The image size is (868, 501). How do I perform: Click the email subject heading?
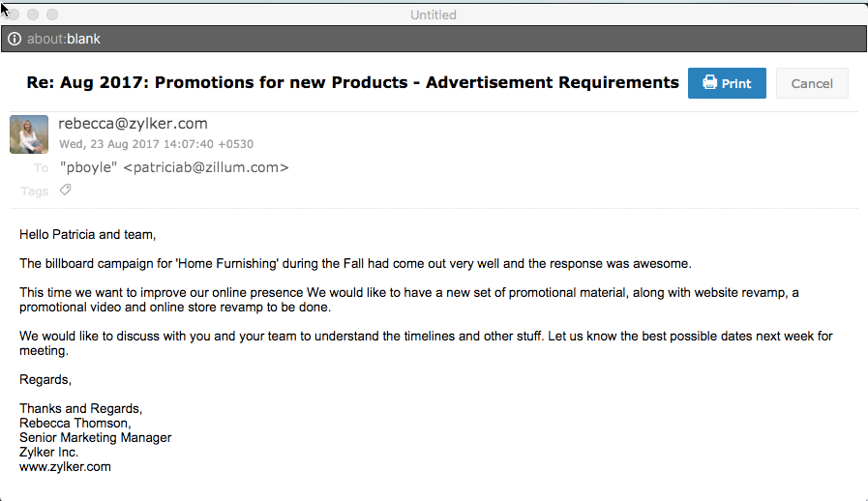click(x=352, y=82)
